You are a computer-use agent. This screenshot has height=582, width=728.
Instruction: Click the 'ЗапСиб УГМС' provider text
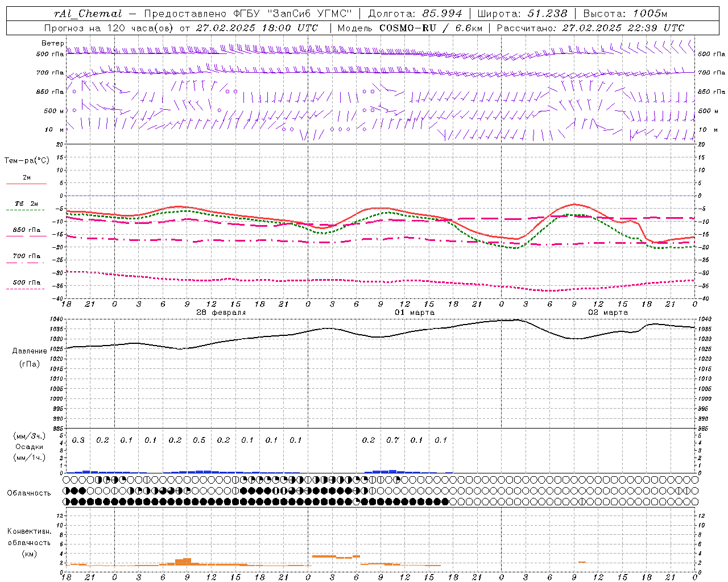click(310, 14)
